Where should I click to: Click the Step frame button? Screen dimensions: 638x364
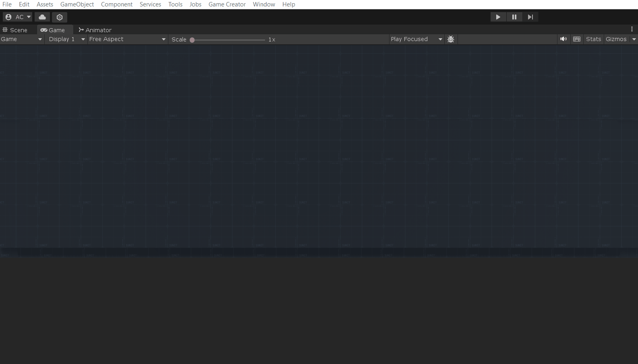(530, 17)
